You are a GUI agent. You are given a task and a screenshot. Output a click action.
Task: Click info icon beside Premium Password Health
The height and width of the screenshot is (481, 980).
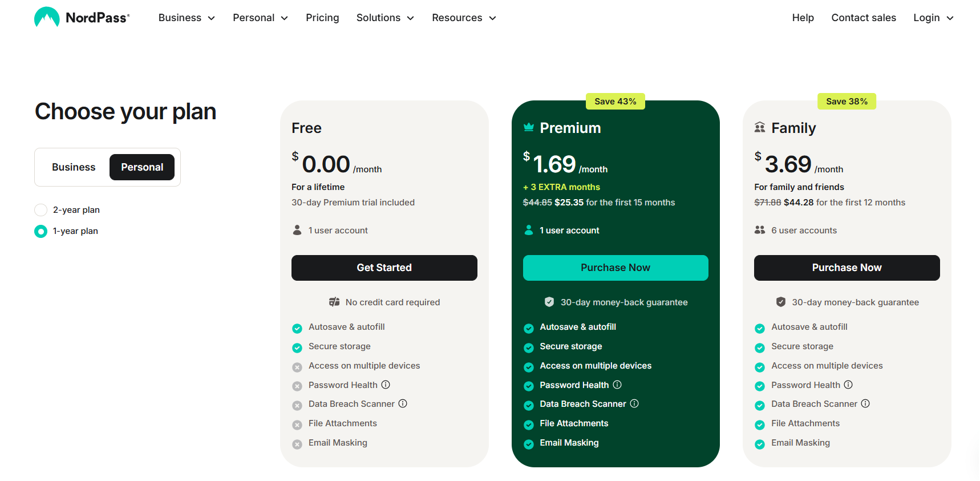[617, 385]
